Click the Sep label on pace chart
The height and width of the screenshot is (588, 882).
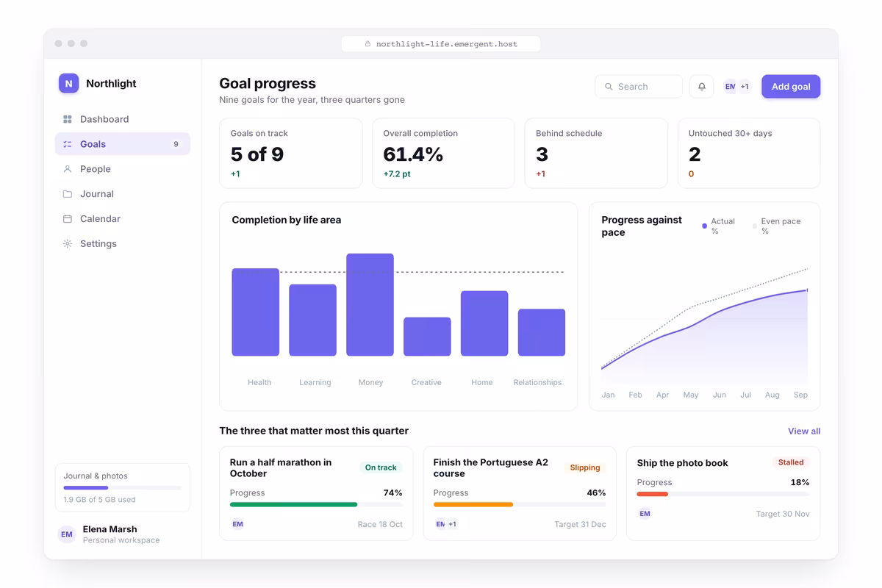coord(800,395)
